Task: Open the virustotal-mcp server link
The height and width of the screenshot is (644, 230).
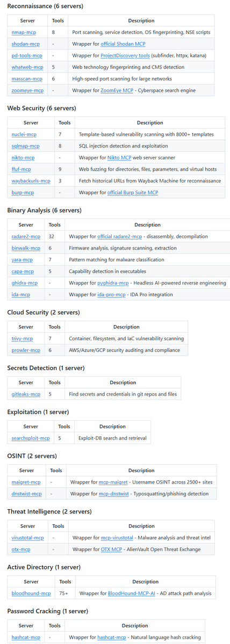Action: click(28, 537)
